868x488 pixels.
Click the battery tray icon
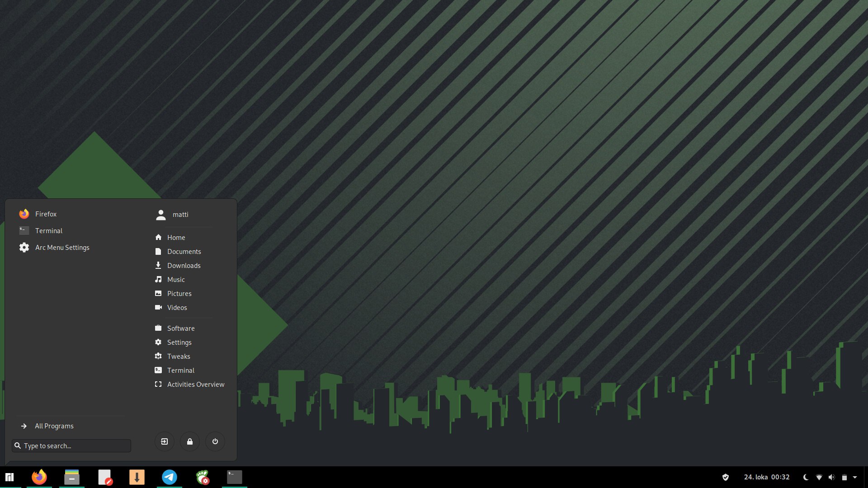click(844, 477)
